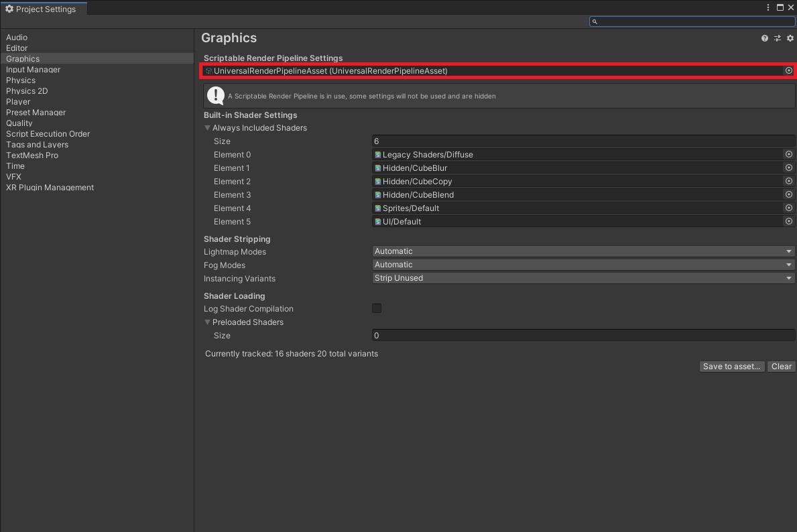This screenshot has height=532, width=797.
Task: Open the Fog Modes dropdown
Action: tap(584, 265)
